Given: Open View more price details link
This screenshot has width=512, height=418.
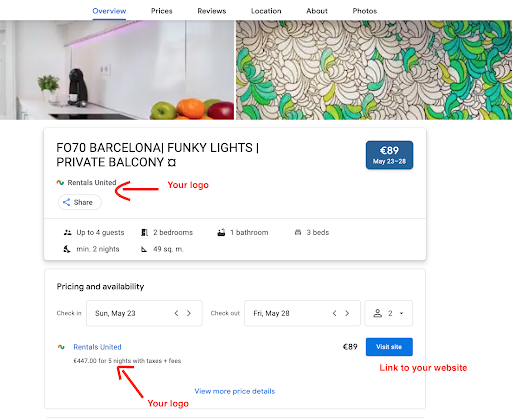Looking at the screenshot, I should (235, 391).
